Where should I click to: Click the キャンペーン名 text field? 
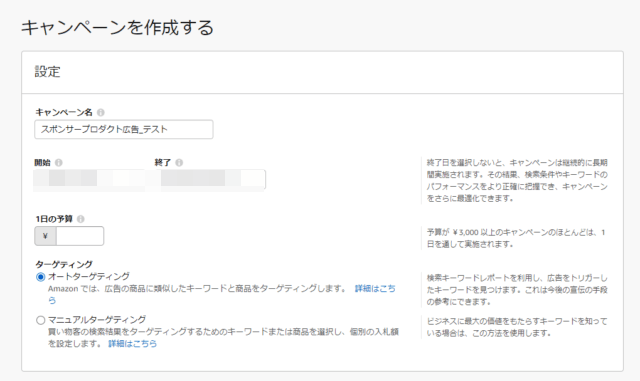[x=124, y=129]
